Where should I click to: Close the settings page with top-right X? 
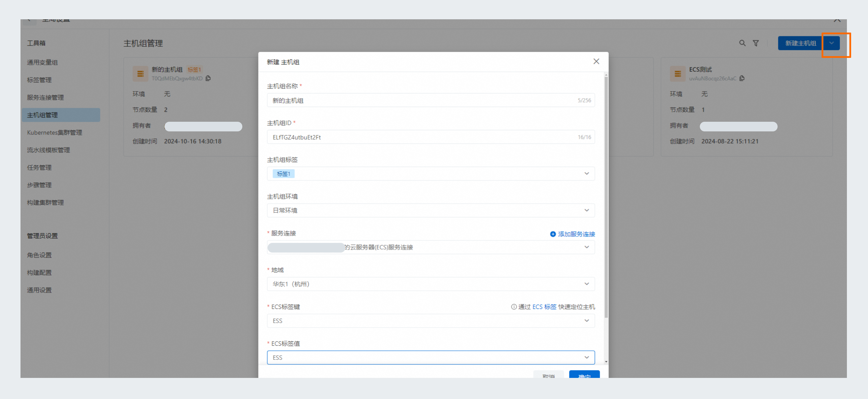point(837,21)
